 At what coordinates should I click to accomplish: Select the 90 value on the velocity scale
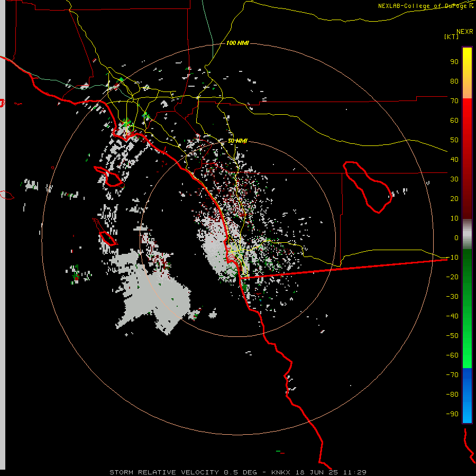[454, 62]
